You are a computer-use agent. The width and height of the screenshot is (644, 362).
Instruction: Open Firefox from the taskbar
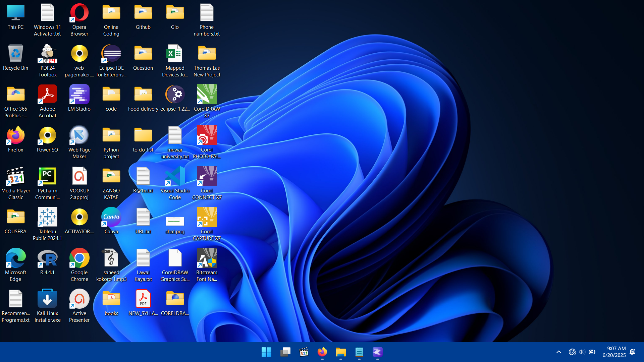coord(322,352)
